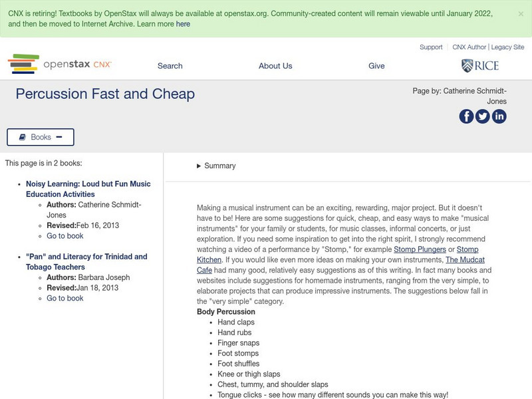Visit The Mudcat Cafe link
The image size is (532, 399).
pyautogui.click(x=469, y=260)
